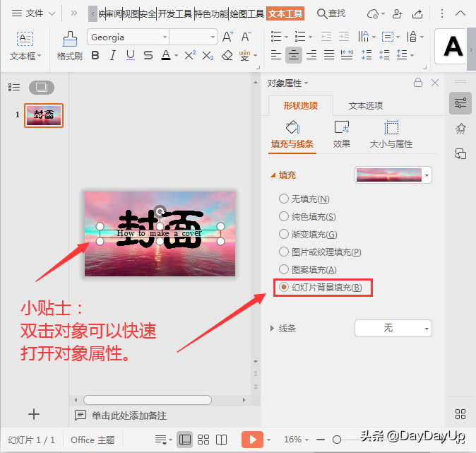This screenshot has height=453, width=476.
Task: Open the 文本框 text box dropdown
Action: (25, 56)
